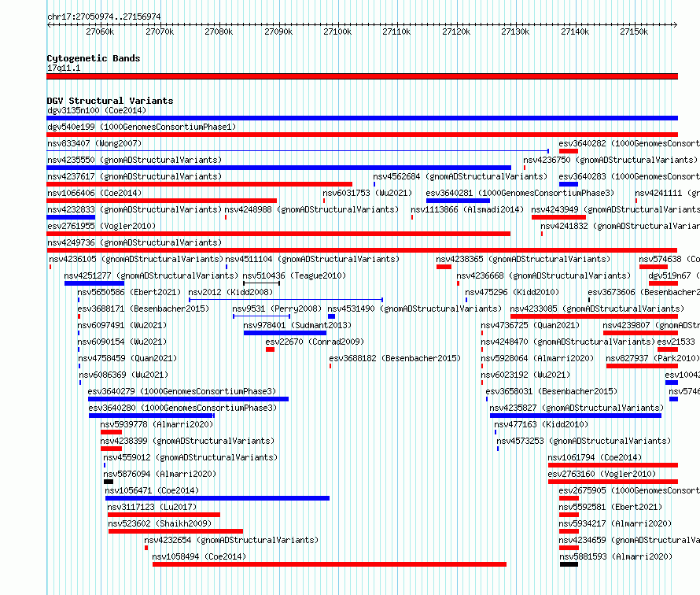Open nsv5939778 (Almarri2020) label
Viewport: 700px width, 595px height.
(157, 424)
